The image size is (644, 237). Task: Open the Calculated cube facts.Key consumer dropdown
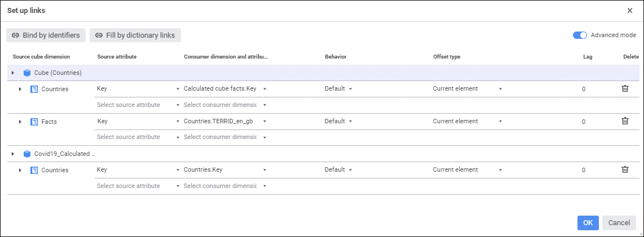click(x=264, y=89)
